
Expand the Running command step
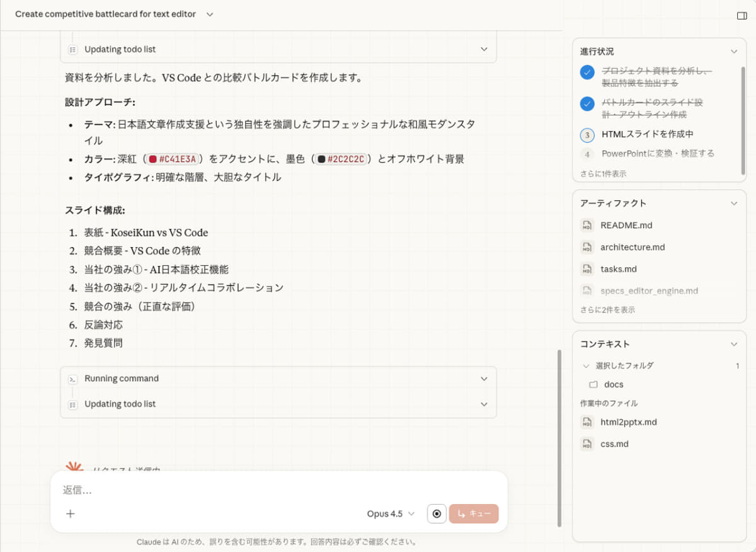tap(484, 379)
